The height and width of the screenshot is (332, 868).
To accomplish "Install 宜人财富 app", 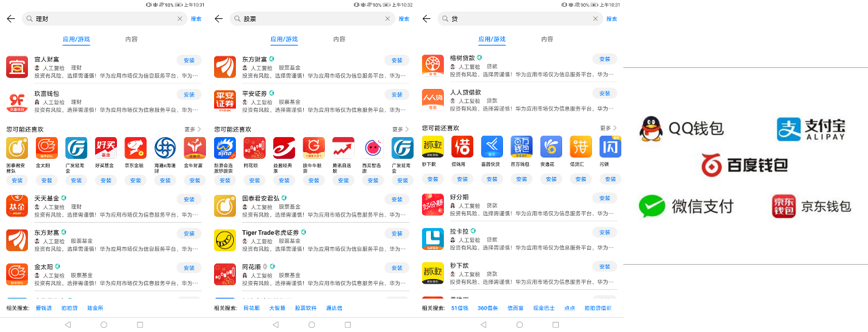I will pos(189,60).
